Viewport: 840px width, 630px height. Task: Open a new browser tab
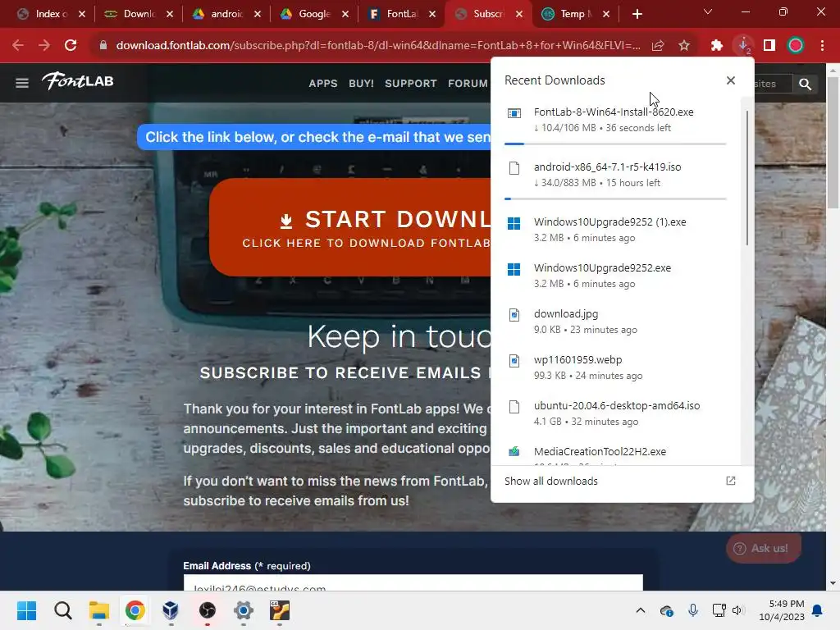637,14
